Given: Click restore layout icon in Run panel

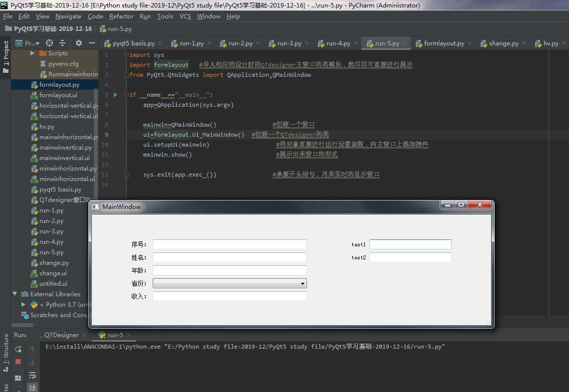Looking at the screenshot, I should [x=18, y=378].
